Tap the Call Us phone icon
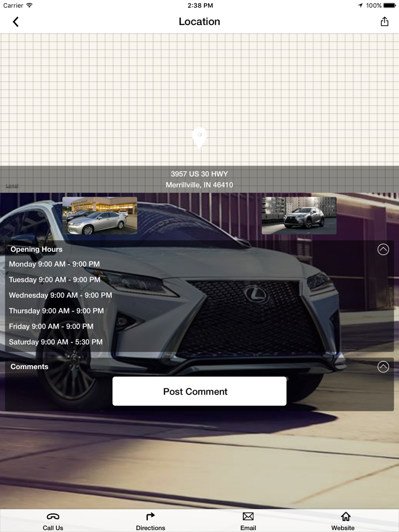This screenshot has height=532, width=399. [53, 516]
